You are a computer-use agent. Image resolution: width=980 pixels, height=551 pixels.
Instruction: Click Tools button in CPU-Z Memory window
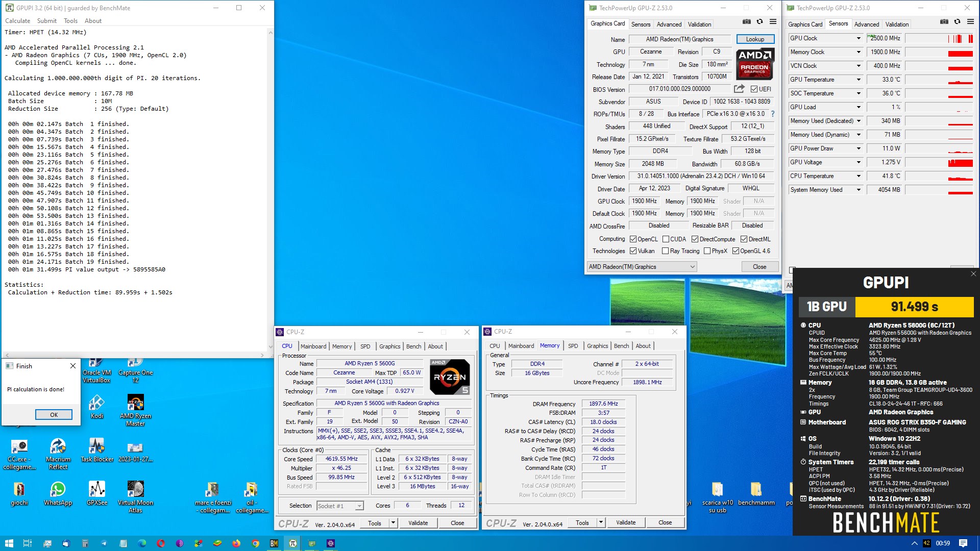582,522
